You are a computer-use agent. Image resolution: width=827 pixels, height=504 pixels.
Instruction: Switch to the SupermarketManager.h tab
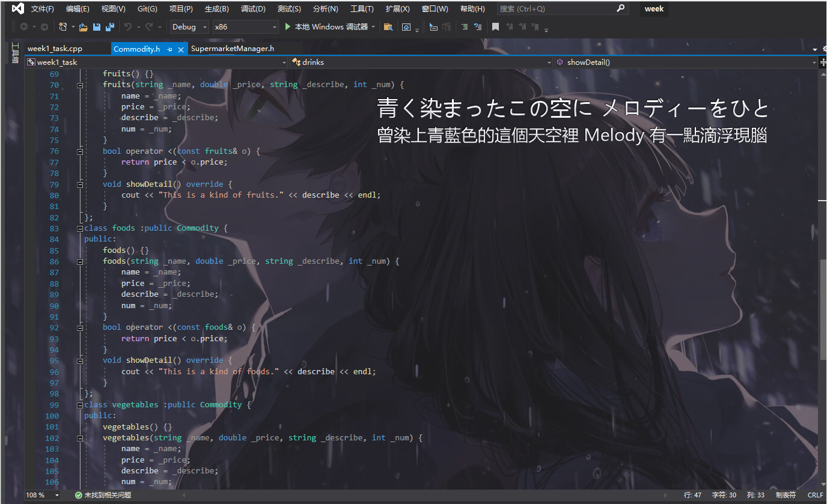(232, 49)
